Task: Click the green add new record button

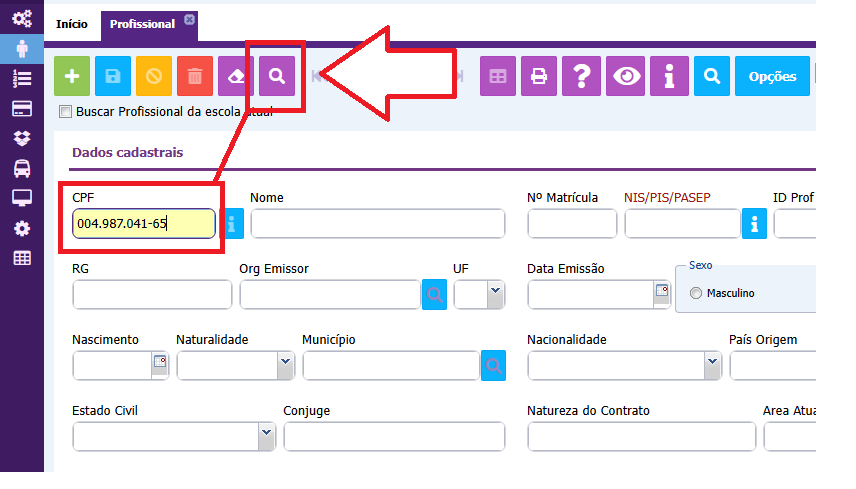Action: [72, 76]
